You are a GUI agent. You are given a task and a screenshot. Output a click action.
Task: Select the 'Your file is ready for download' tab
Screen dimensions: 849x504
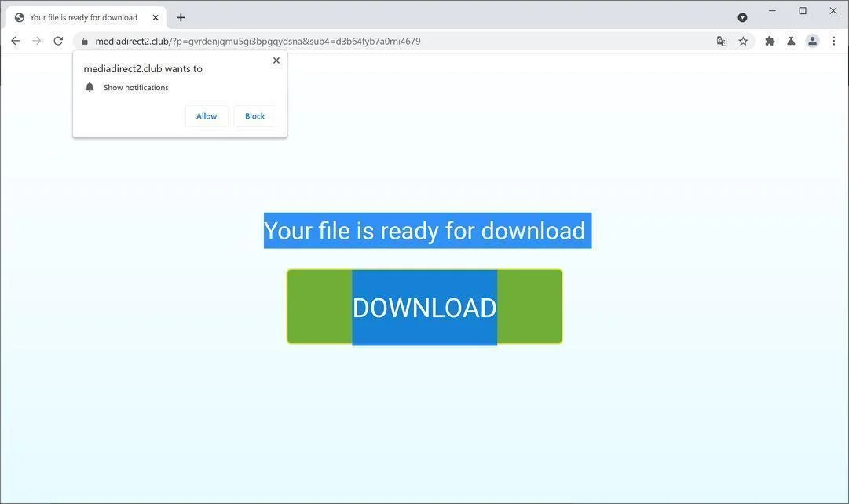[x=86, y=18]
